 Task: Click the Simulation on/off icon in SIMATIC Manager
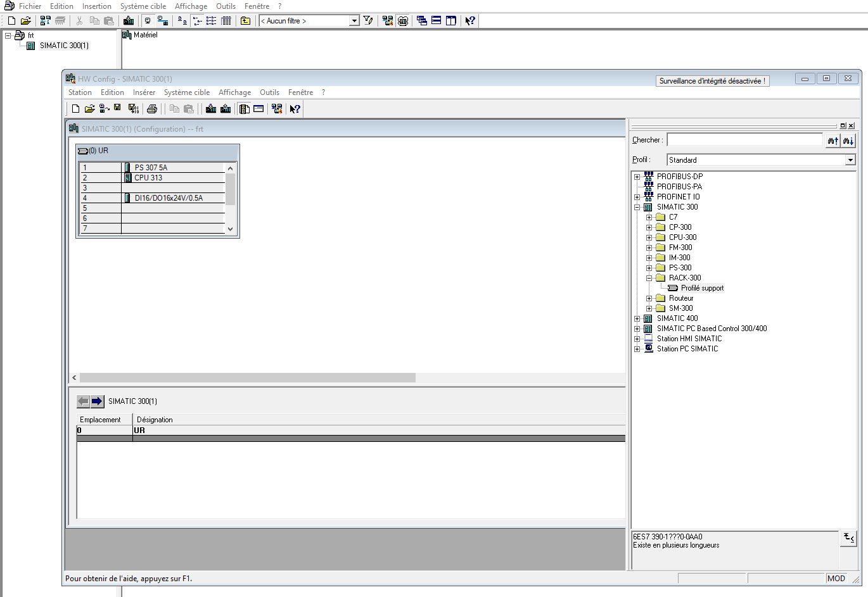403,21
